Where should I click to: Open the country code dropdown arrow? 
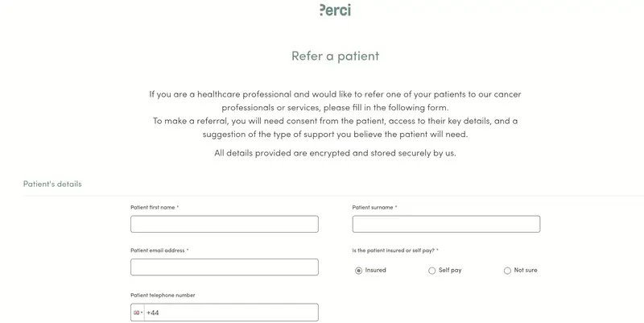(x=142, y=313)
